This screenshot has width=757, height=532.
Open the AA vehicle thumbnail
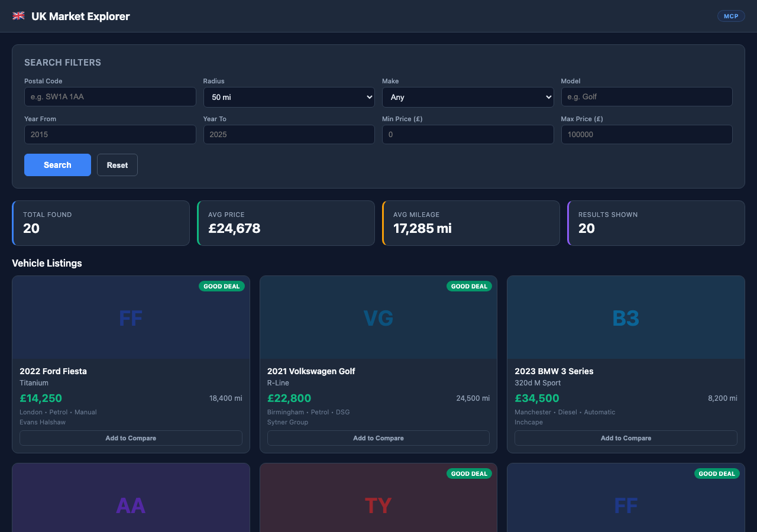tap(131, 498)
